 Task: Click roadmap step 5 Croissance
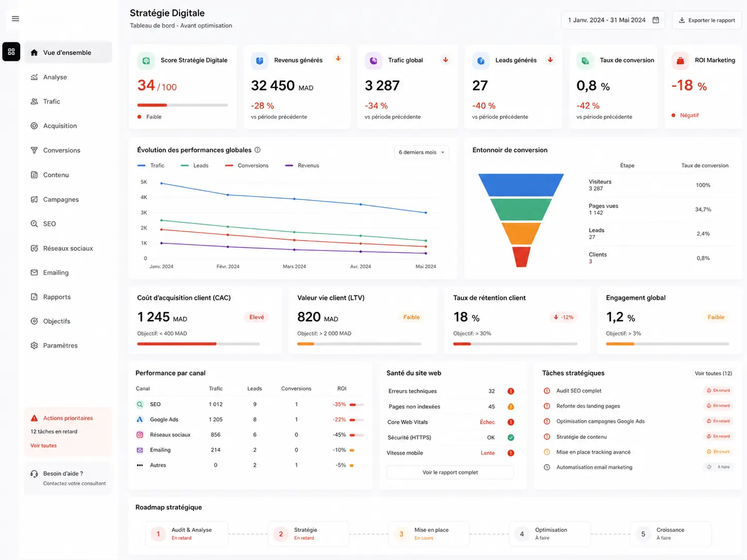pyautogui.click(x=671, y=534)
